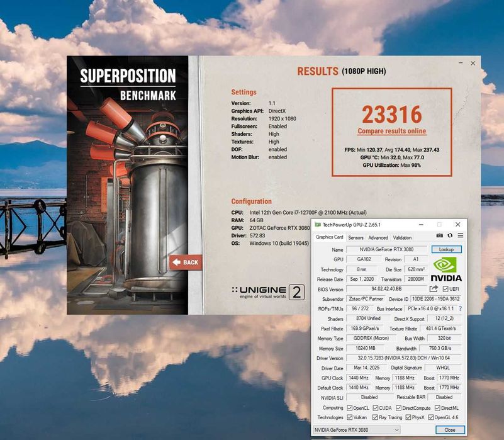Click the Resolution 1920 x 1080 setting
Viewport: 504px width, 440px height.
pos(264,119)
